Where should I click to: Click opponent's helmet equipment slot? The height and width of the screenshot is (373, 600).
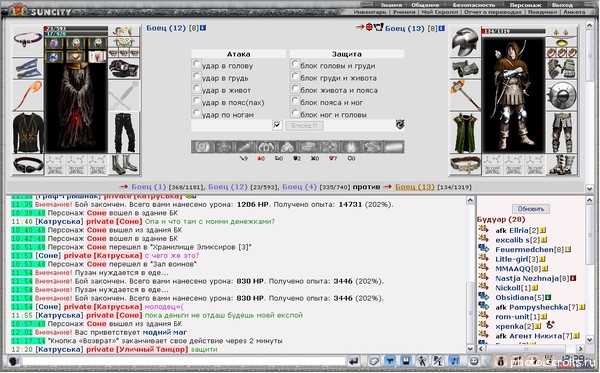(465, 41)
